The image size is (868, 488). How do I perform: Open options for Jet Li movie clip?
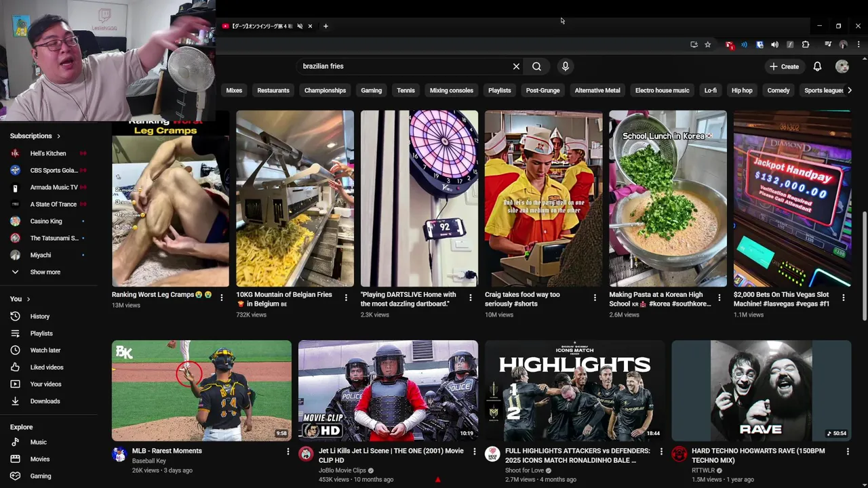(x=474, y=451)
